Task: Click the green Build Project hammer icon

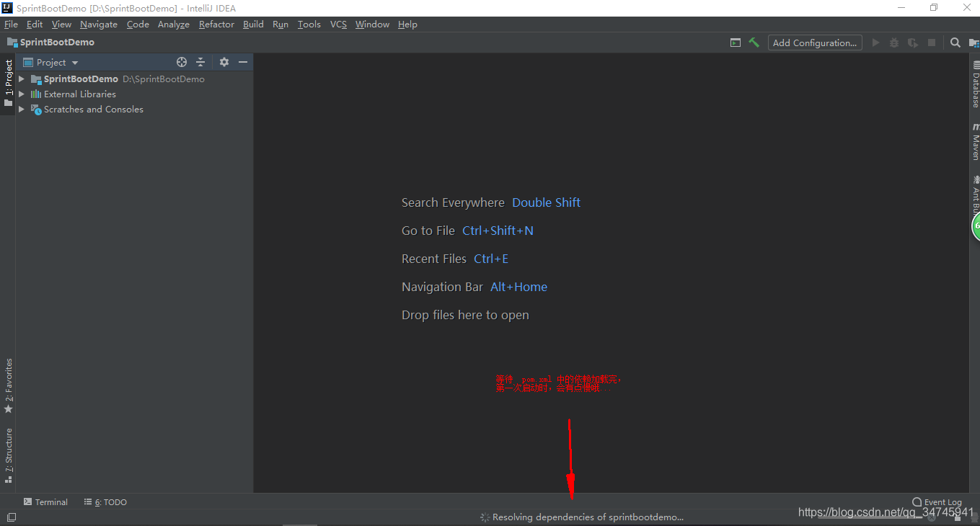Action: [x=754, y=43]
